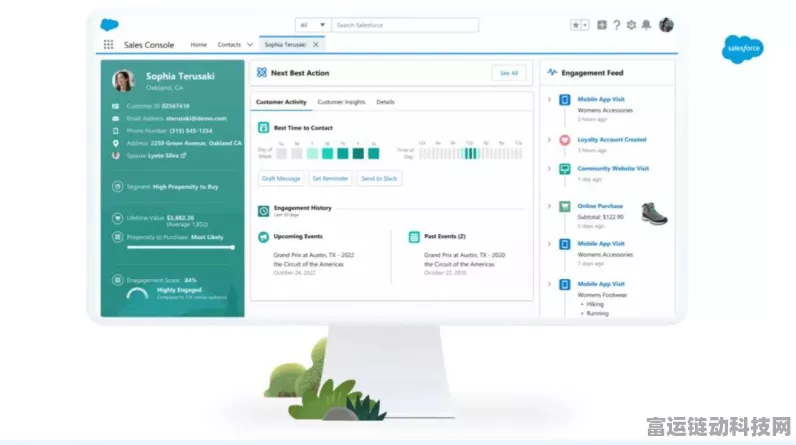Expand the Community Website Visit entry

pyautogui.click(x=549, y=168)
